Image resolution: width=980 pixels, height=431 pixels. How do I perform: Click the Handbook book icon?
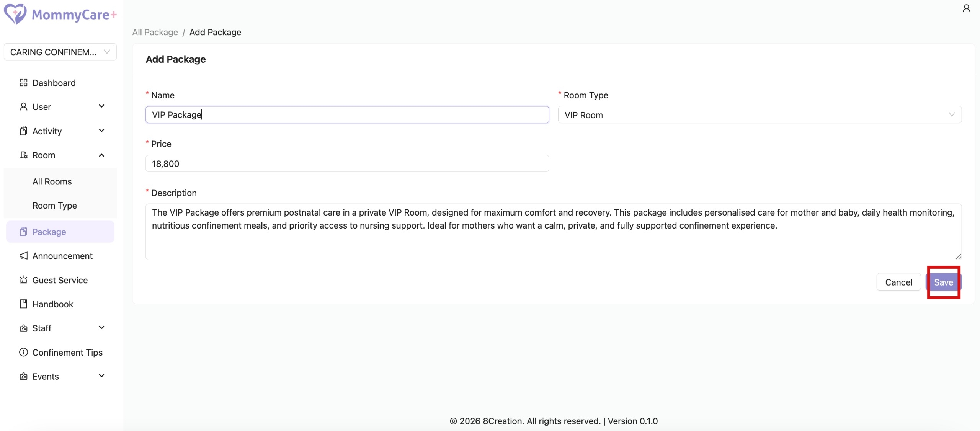click(23, 304)
